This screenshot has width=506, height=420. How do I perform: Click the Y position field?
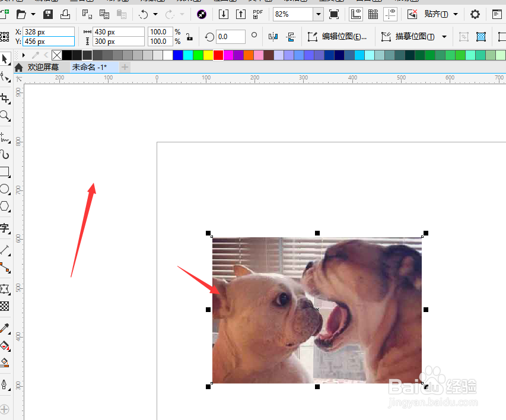click(49, 42)
